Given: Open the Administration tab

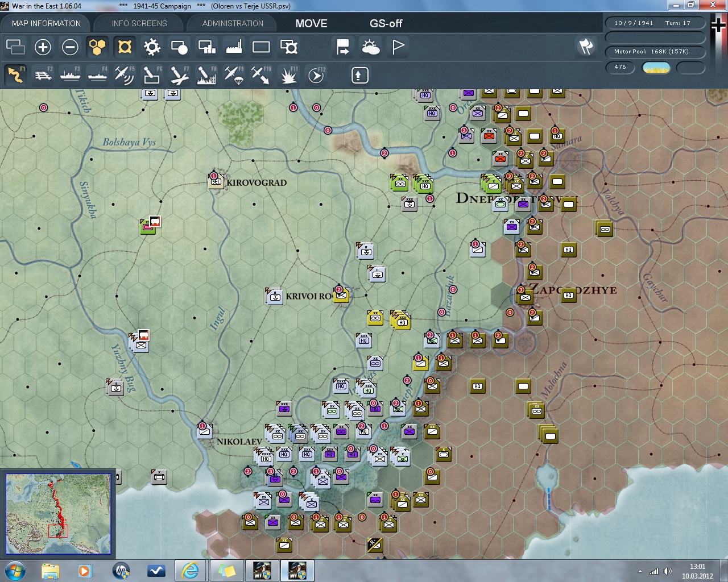Looking at the screenshot, I should [233, 23].
